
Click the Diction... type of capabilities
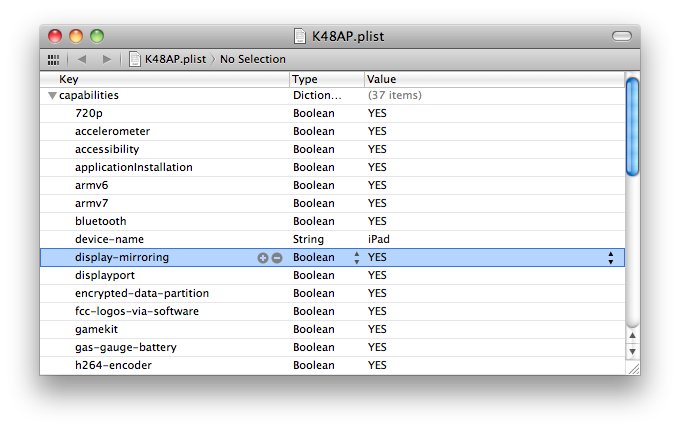[317, 95]
